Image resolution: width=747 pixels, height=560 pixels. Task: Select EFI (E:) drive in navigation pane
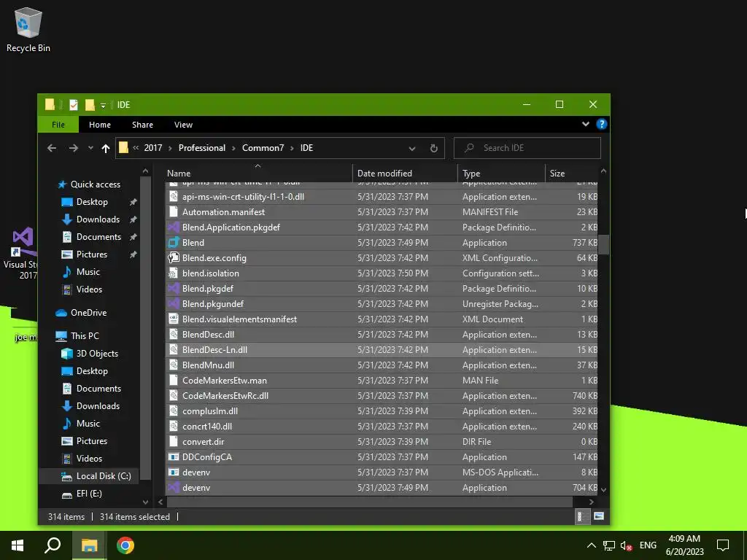coord(88,494)
